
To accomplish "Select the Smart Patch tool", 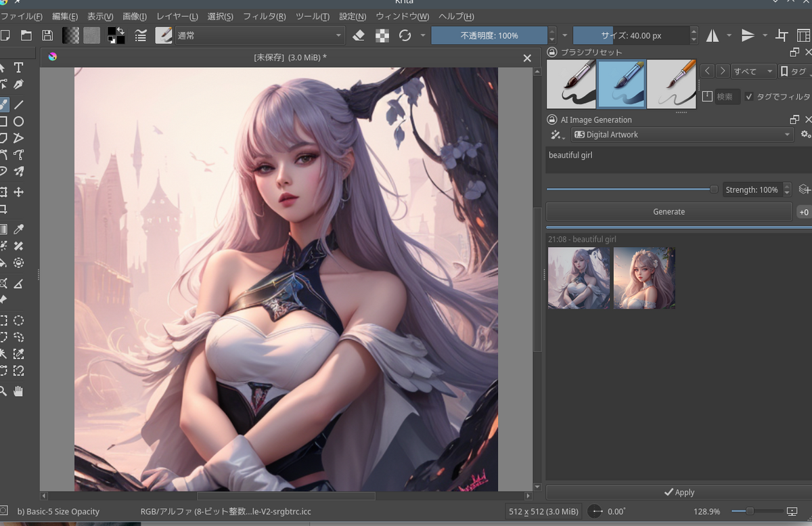I will [x=19, y=246].
